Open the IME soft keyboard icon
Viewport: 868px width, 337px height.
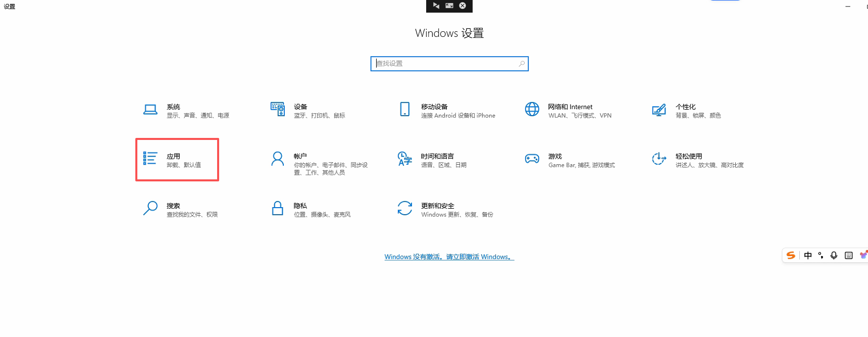[849, 256]
